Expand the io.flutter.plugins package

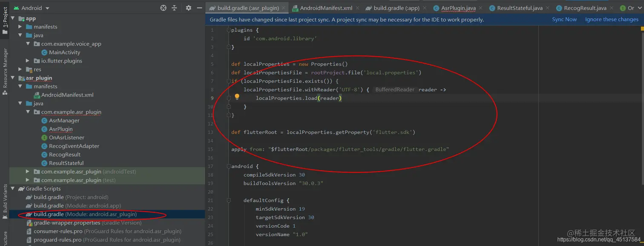28,61
